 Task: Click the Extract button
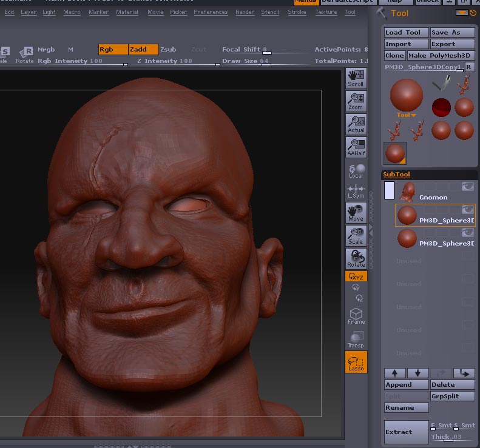click(x=406, y=432)
